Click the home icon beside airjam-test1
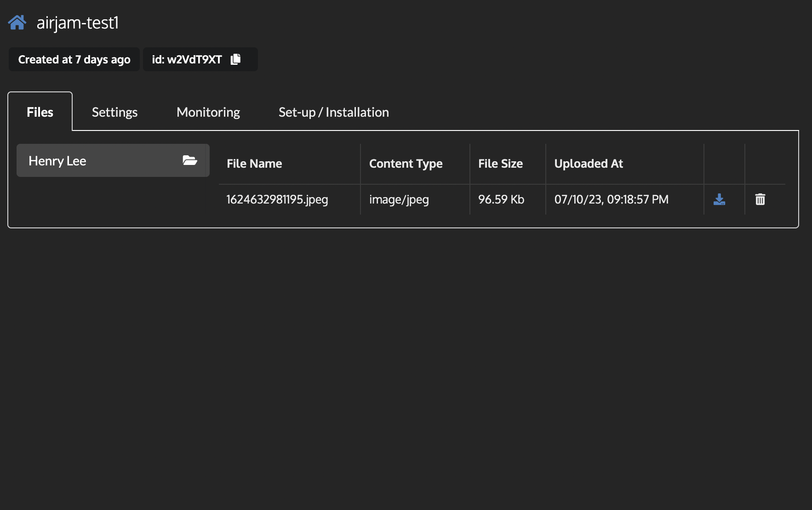This screenshot has width=812, height=510. click(x=17, y=21)
